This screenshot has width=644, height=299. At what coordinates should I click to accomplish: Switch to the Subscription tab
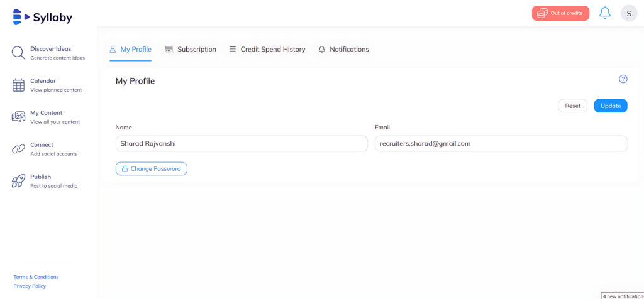pos(191,49)
